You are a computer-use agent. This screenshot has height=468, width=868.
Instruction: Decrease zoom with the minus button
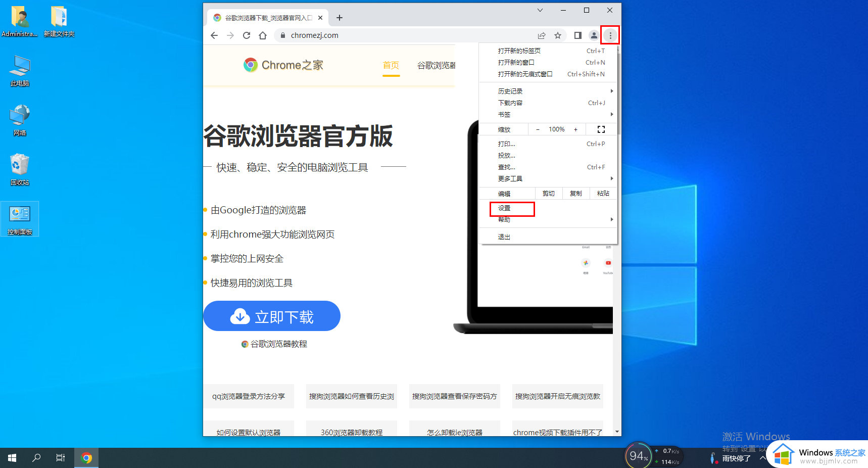tap(538, 129)
